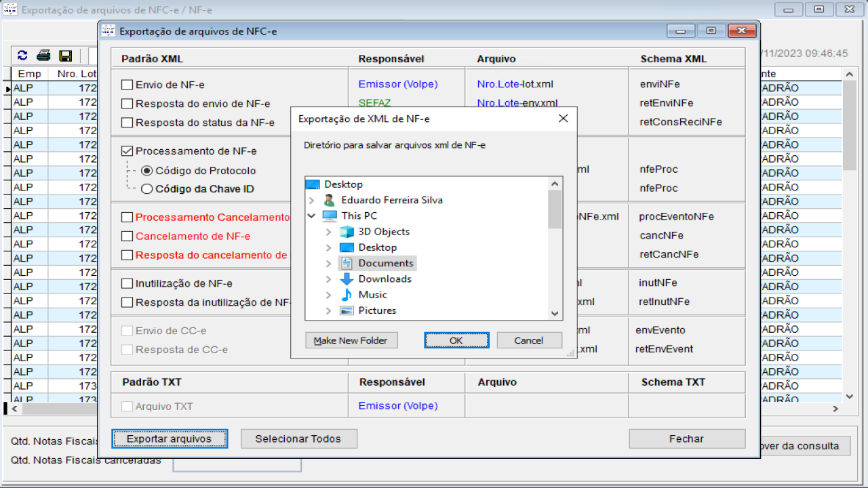Expand the Documents folder node
This screenshot has height=488, width=868.
(329, 263)
